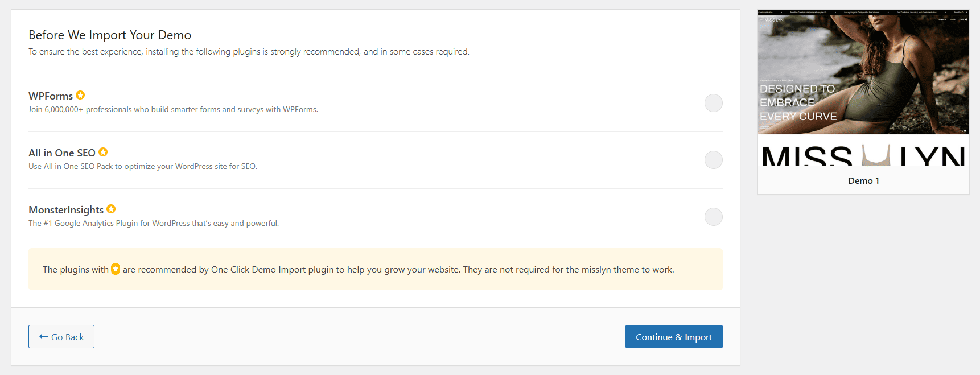Click the Demo 1 label text
This screenshot has height=375, width=980.
(x=863, y=180)
